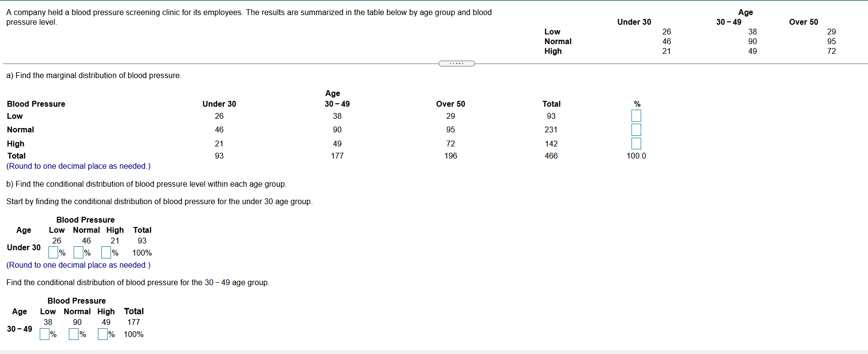Click the part b instruction text
Screen dimensions: 868x354
pos(146,184)
